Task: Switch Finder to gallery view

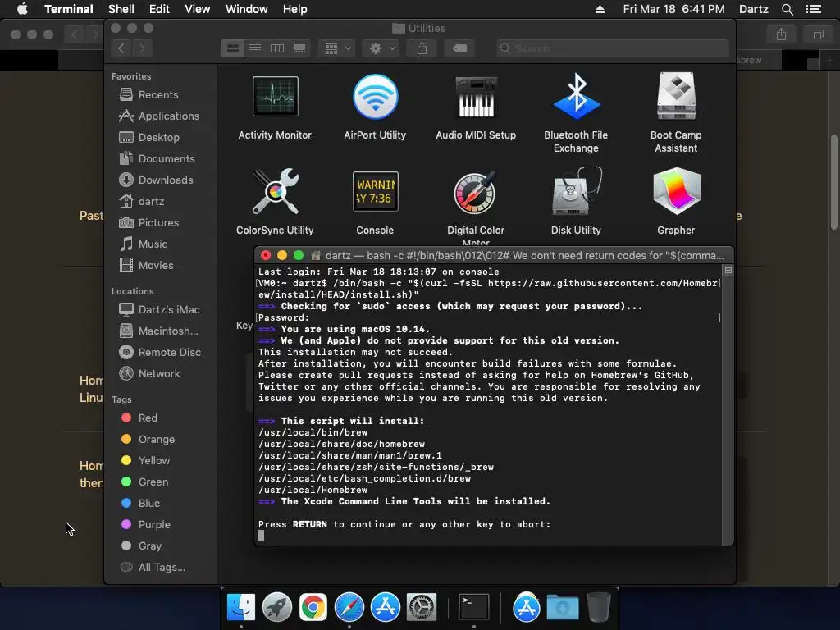Action: pos(299,48)
